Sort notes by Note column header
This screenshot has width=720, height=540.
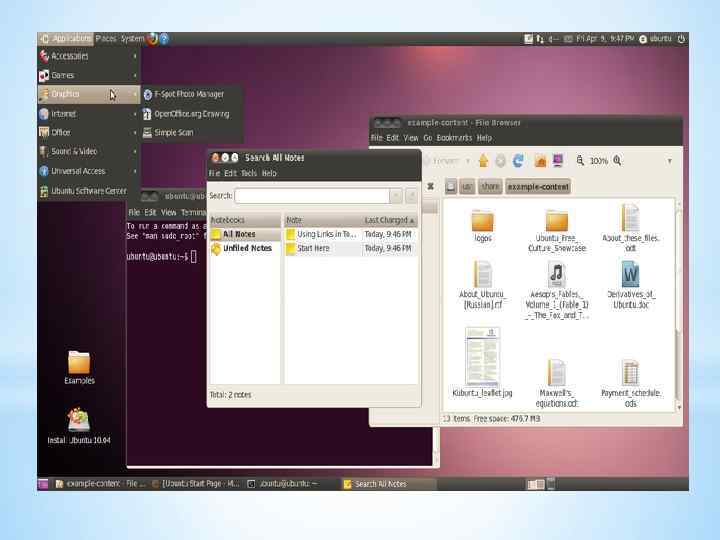323,220
